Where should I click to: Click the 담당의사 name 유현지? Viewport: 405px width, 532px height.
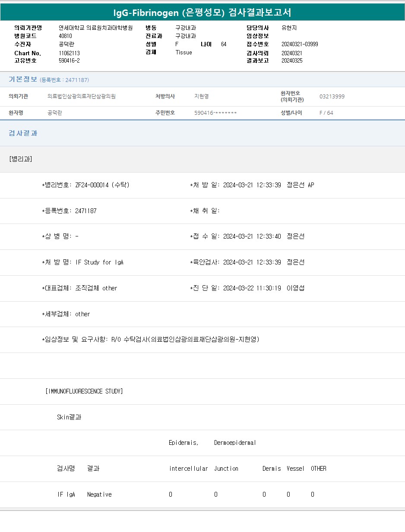(x=289, y=28)
